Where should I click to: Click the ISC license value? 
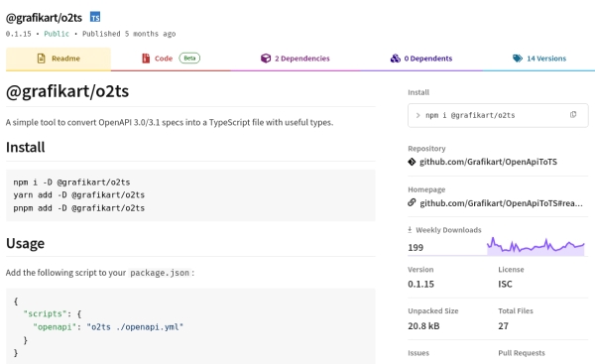(x=505, y=284)
